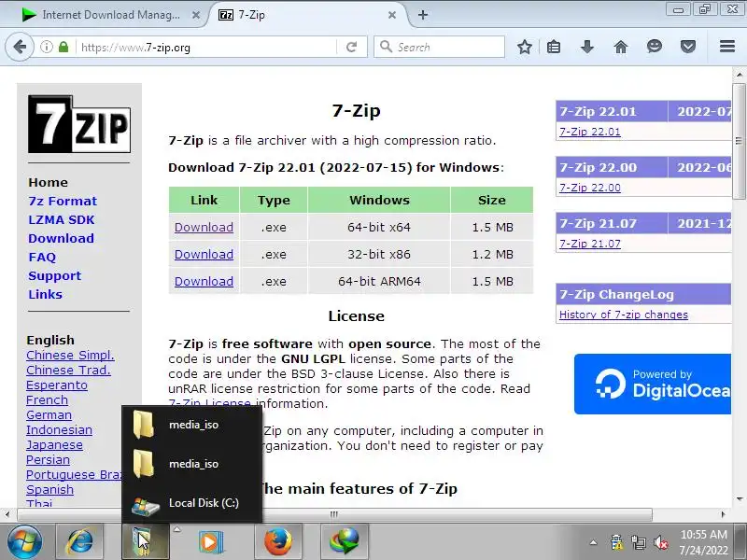Viewport: 747px width, 560px height.
Task: Click the muted volume tray icon
Action: pyautogui.click(x=661, y=542)
